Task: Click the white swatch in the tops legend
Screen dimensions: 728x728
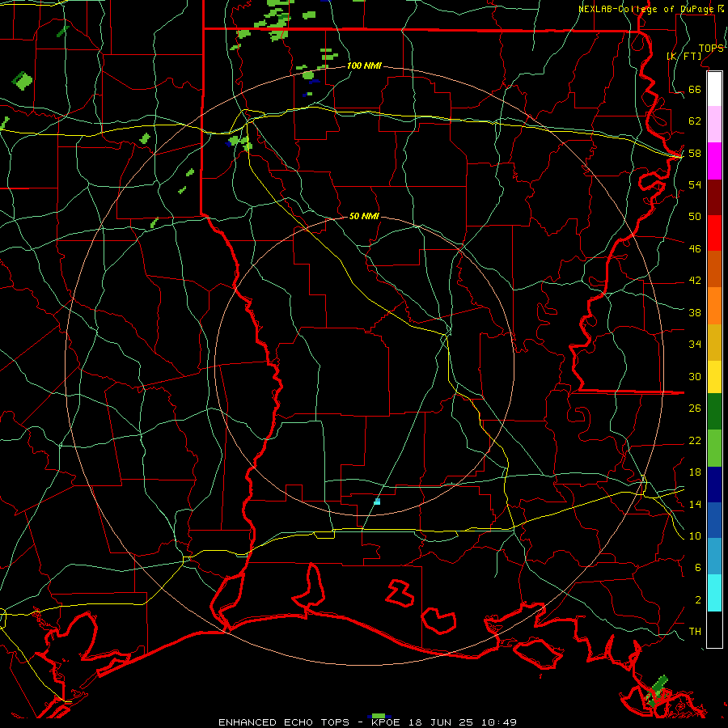Action: coord(714,89)
